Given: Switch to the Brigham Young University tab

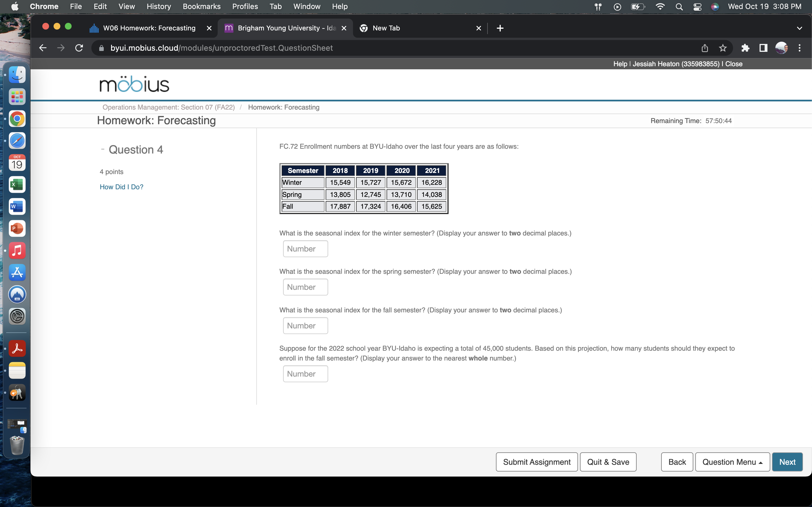Looking at the screenshot, I should [284, 28].
